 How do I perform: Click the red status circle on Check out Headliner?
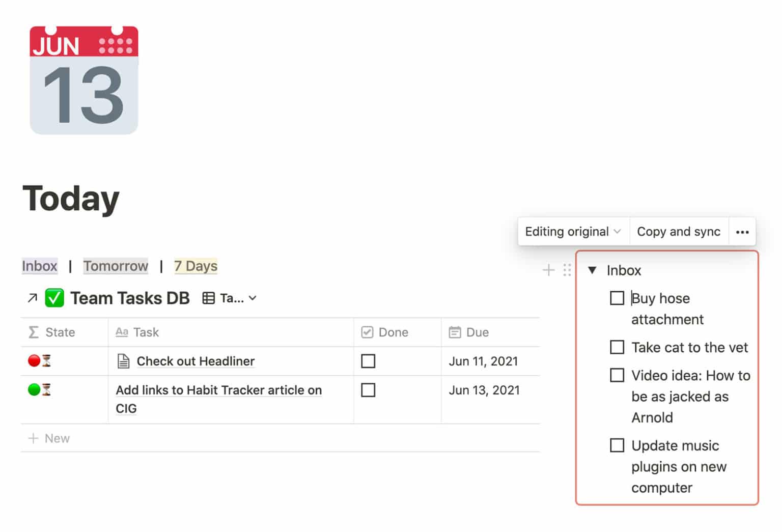[x=34, y=361]
